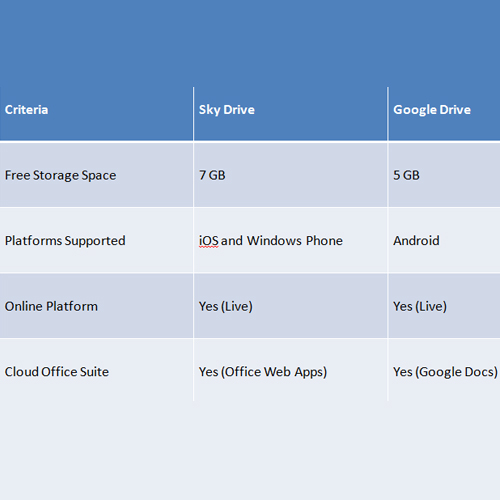Select the 5 GB cell
This screenshot has height=500, width=500.
click(x=444, y=175)
